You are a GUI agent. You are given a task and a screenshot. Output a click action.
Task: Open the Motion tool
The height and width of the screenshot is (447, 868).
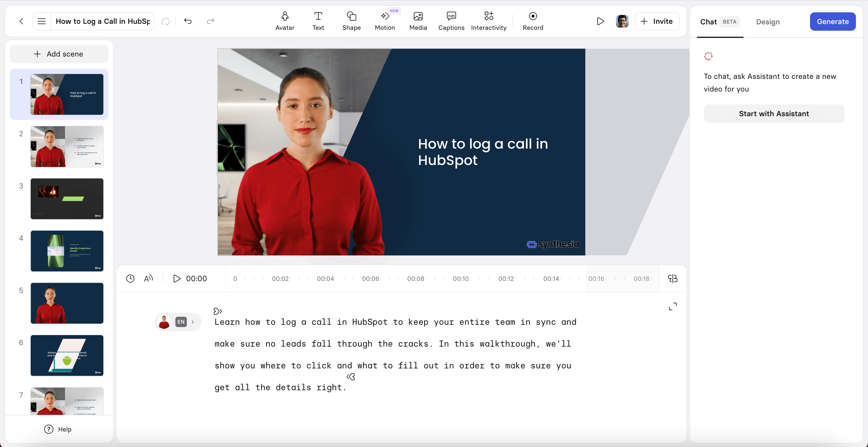pyautogui.click(x=385, y=21)
